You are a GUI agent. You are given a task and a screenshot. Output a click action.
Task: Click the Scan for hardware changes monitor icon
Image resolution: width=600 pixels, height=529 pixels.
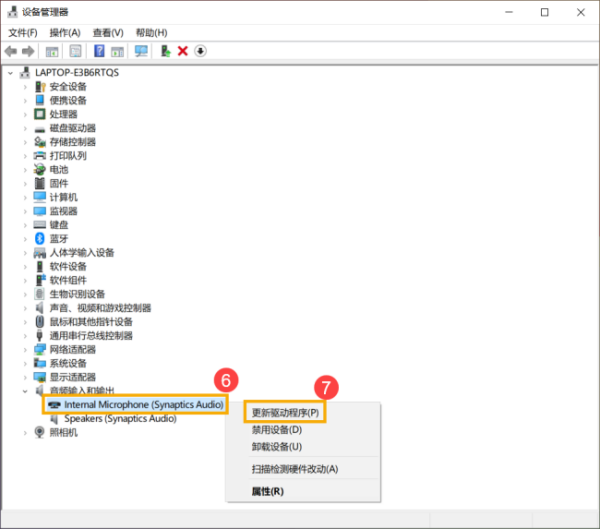141,51
